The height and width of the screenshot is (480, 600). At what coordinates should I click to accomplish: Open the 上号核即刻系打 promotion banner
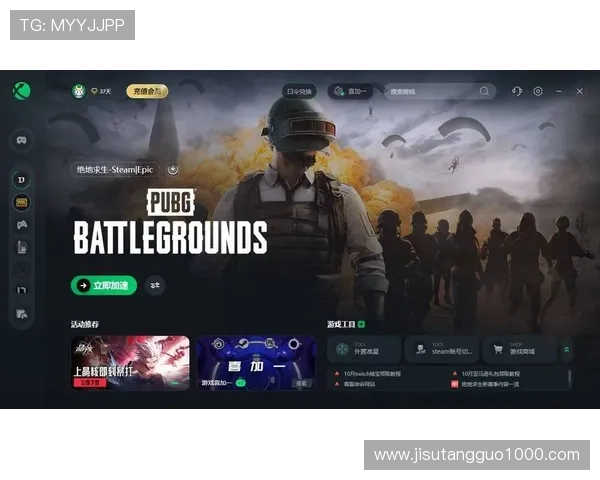(130, 363)
